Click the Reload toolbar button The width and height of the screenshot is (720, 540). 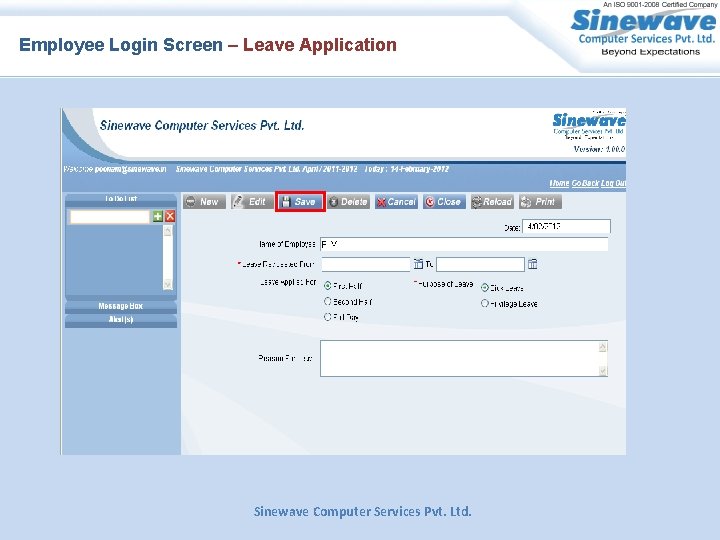pyautogui.click(x=492, y=202)
